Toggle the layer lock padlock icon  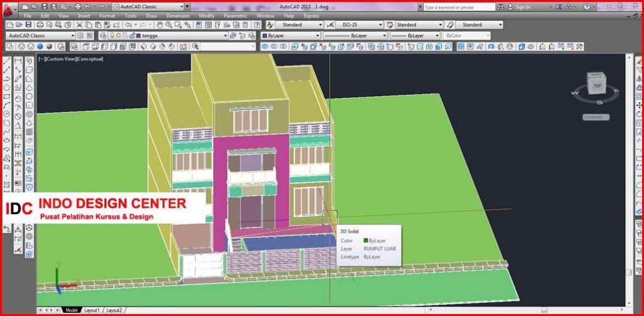click(x=132, y=36)
